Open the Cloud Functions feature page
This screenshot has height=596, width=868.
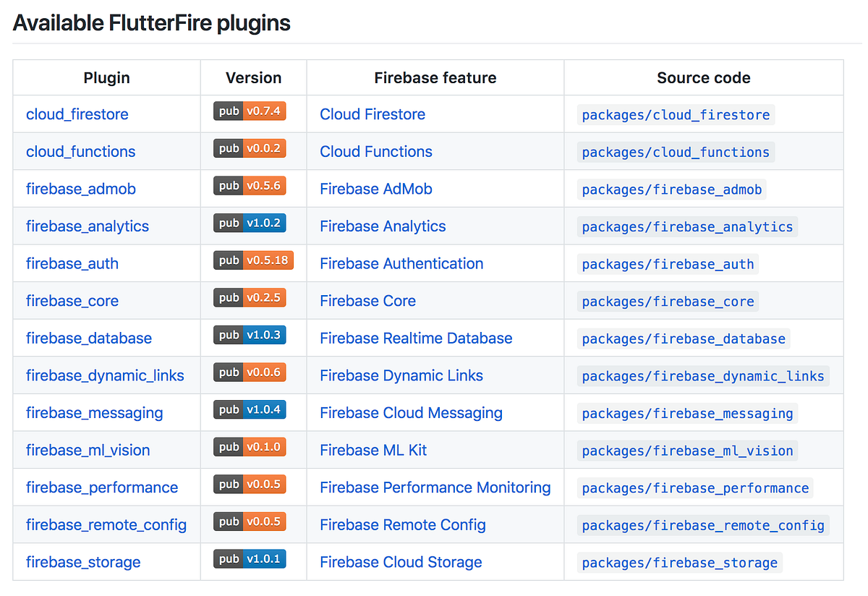375,151
